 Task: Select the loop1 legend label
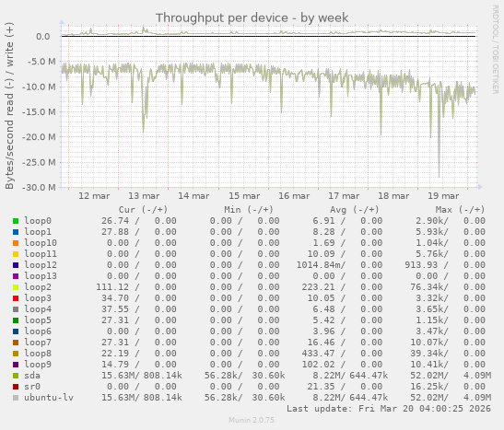tap(38, 232)
